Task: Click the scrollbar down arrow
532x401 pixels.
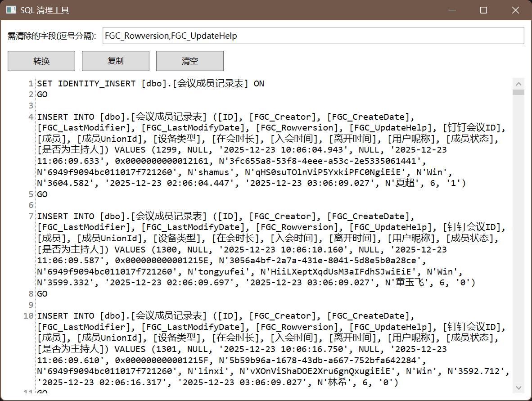Action: point(518,387)
